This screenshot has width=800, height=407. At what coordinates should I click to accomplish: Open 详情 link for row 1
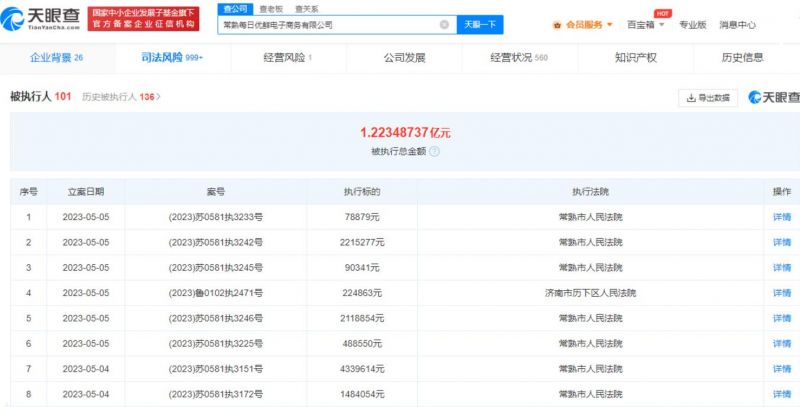coord(781,216)
